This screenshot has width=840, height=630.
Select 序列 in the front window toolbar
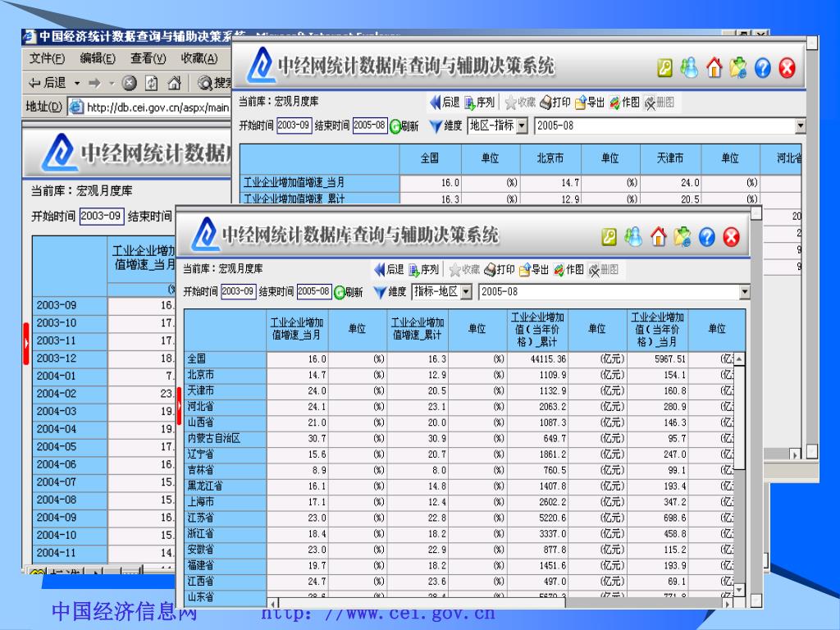click(424, 269)
